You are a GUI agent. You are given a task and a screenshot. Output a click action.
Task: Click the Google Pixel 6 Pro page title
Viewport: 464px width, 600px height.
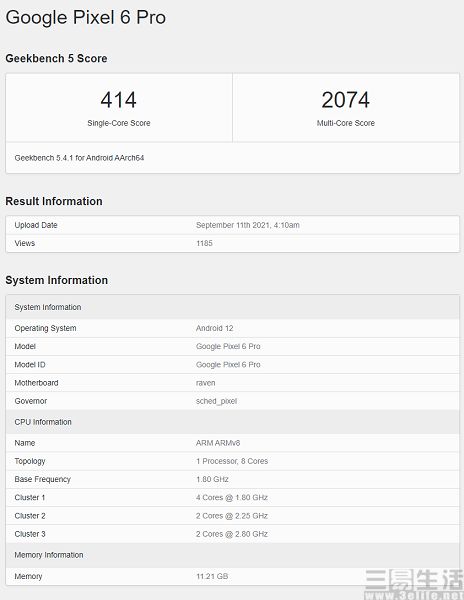click(86, 18)
